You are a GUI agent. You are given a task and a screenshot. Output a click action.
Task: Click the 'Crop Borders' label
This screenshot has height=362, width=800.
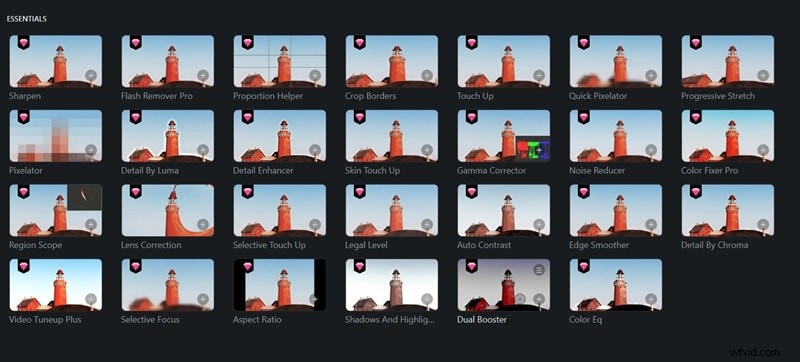pyautogui.click(x=370, y=96)
